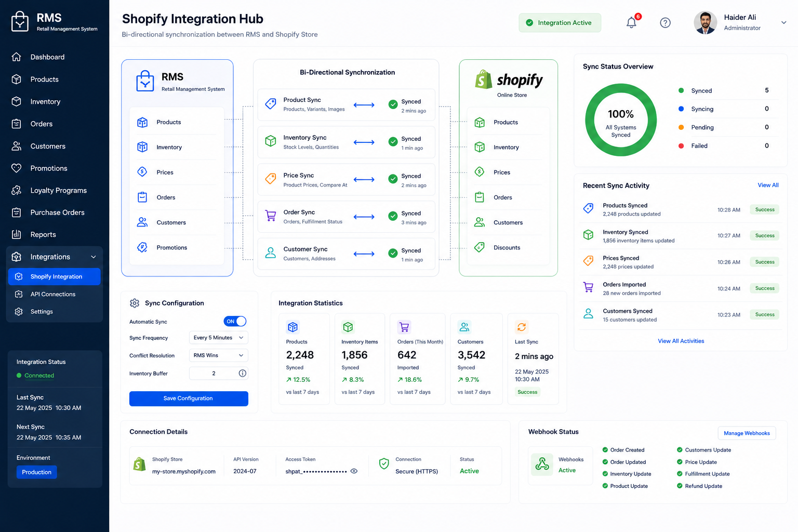
Task: Click Haider Ali profile avatar
Action: pos(706,23)
